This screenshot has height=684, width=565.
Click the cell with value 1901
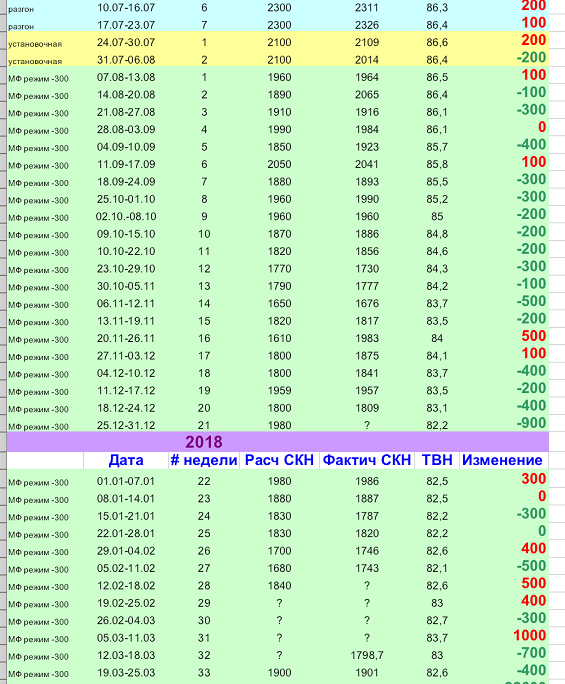click(366, 673)
